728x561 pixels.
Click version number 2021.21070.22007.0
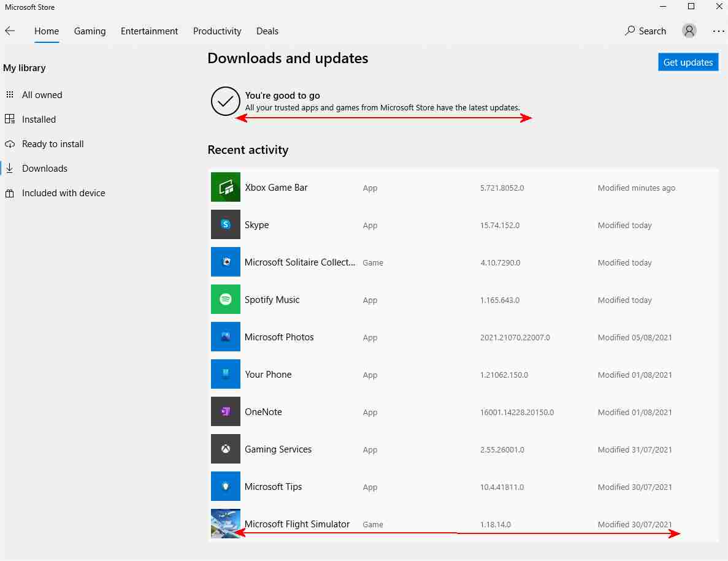(x=515, y=337)
